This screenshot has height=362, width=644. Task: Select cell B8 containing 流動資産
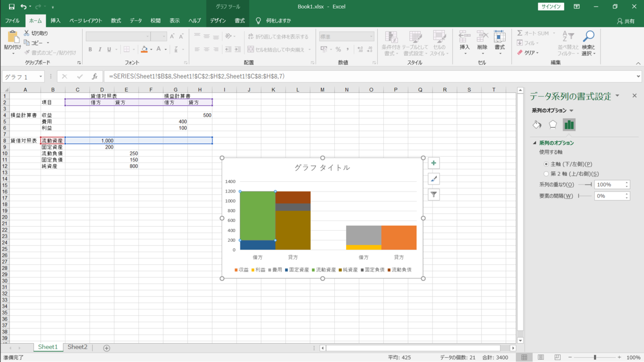coord(53,141)
